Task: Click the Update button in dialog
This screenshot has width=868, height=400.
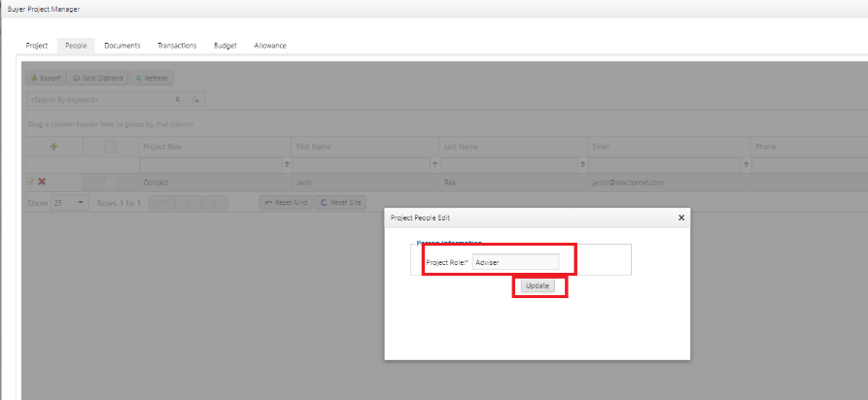Action: [x=538, y=285]
